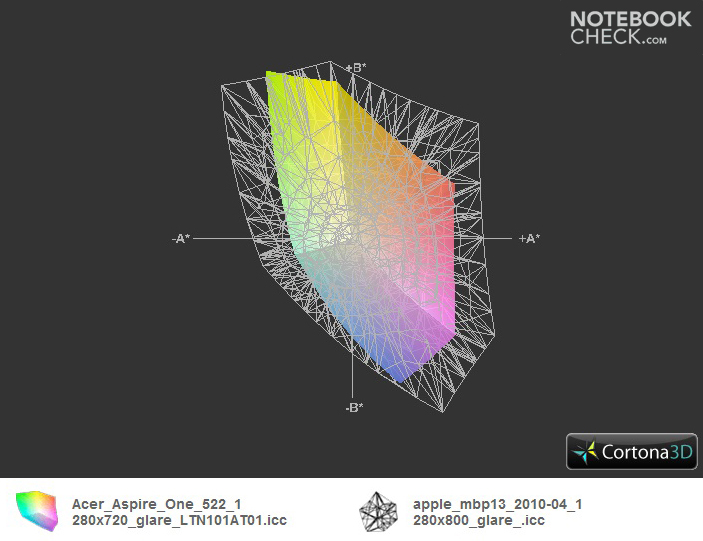The height and width of the screenshot is (541, 703).
Task: Select the Acer_Aspire_One_522_1 profile label
Action: coord(156,504)
